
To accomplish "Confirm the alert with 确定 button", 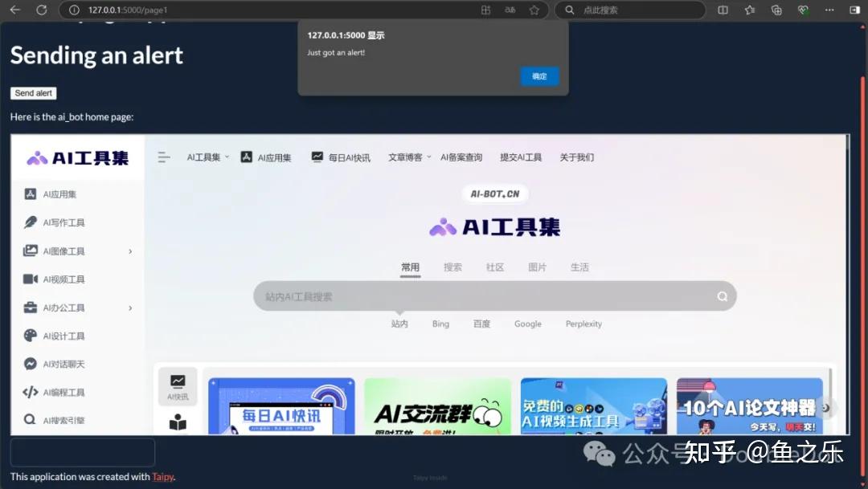I will 539,75.
